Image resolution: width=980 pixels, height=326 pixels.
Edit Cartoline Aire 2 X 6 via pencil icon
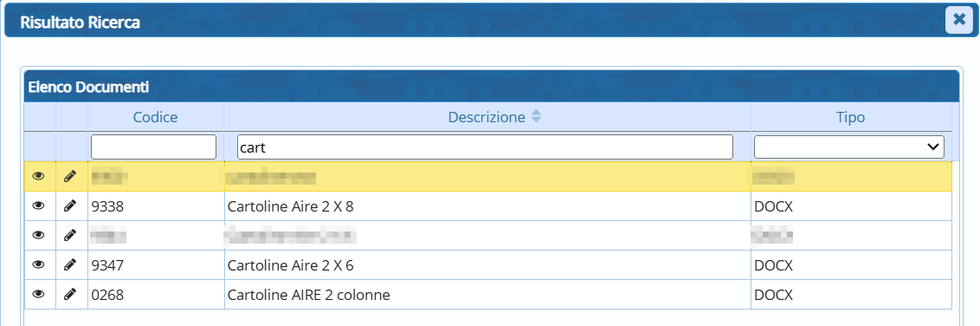[70, 264]
